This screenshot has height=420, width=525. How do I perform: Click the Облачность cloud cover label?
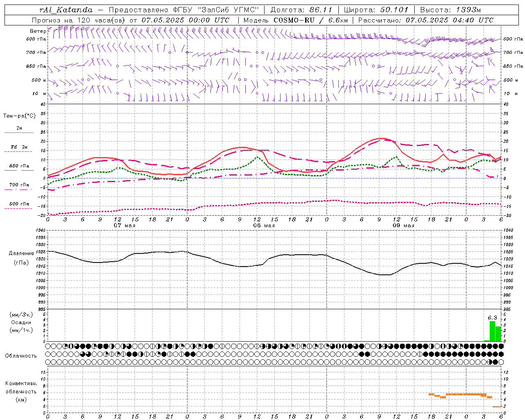click(21, 356)
